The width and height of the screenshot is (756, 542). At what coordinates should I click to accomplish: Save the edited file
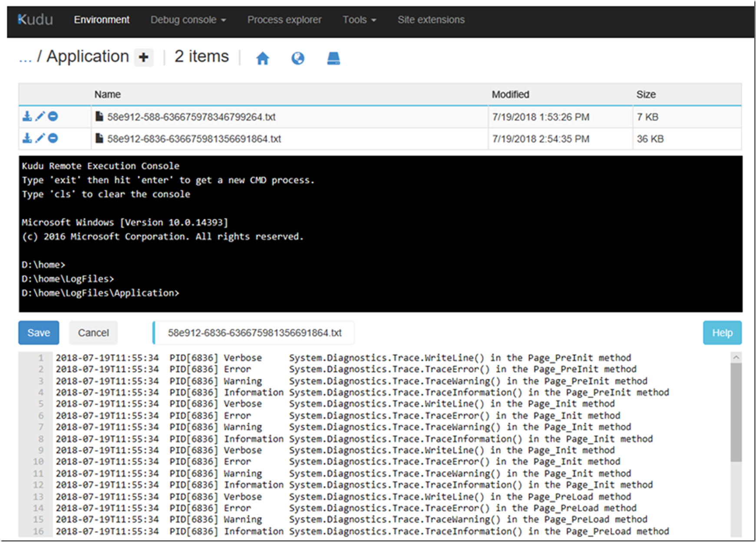click(39, 333)
